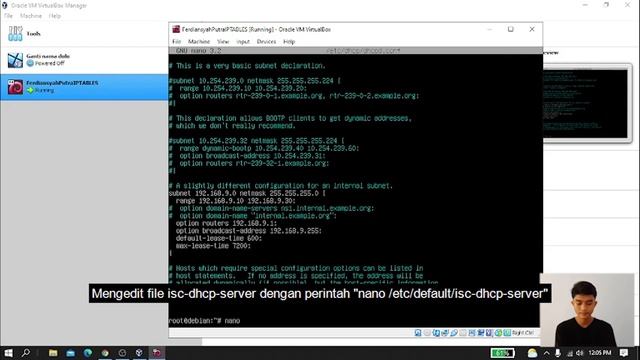Image resolution: width=640 pixels, height=360 pixels.
Task: Click the line 'subnet 192.168.9.0 netmask 255.255.255.0 {'
Action: pos(247,193)
